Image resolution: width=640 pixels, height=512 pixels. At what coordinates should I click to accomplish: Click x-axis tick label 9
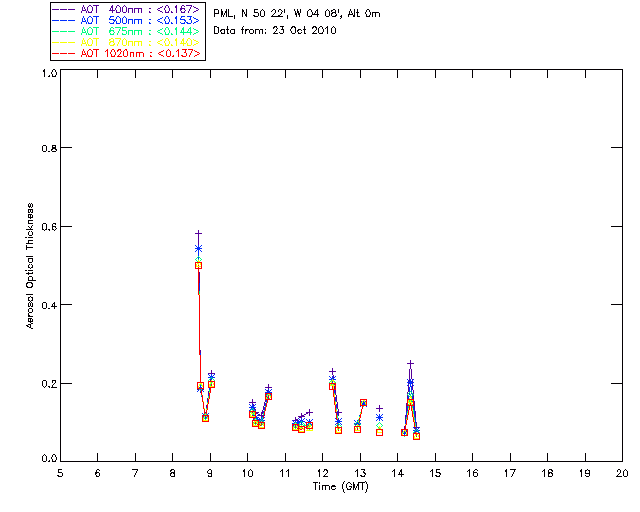(x=210, y=473)
